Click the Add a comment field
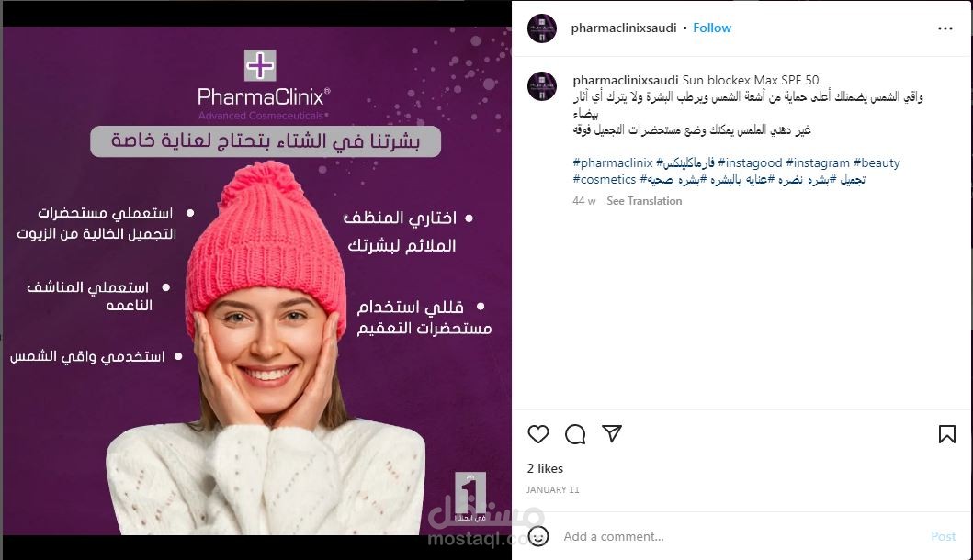 (x=739, y=536)
